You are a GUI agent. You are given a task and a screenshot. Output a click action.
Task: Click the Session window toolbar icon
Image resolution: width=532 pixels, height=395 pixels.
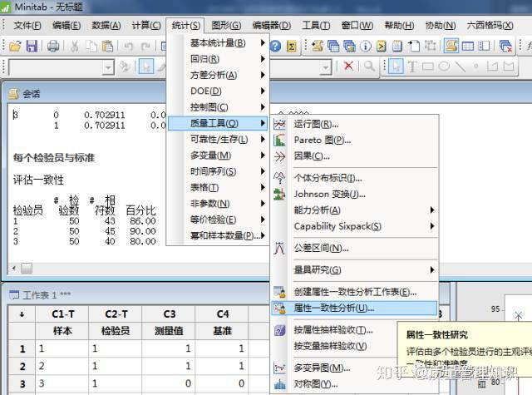(x=451, y=46)
